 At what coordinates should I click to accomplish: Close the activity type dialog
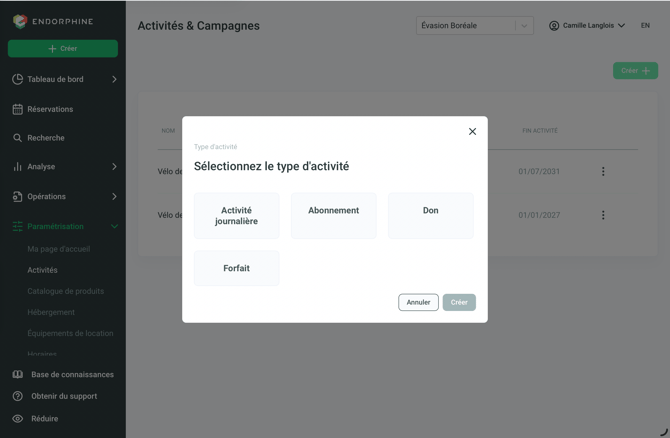click(x=472, y=131)
